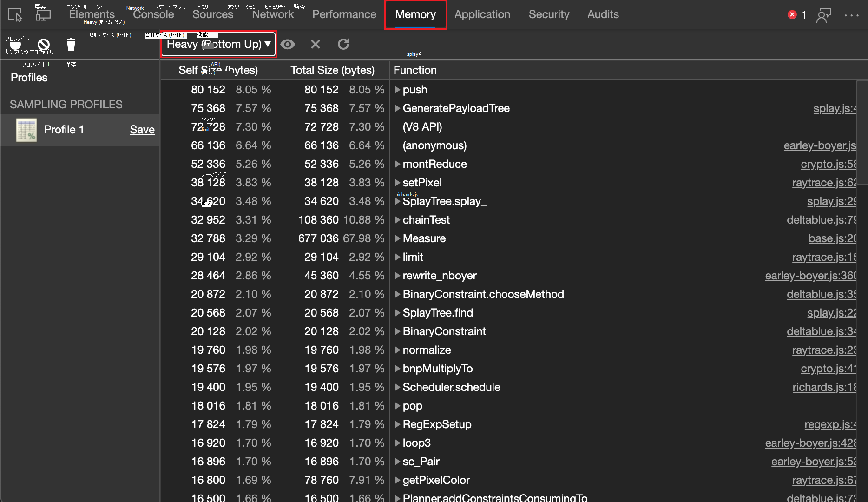868x502 pixels.
Task: Open the richards.js link for Scheduler.schedule
Action: 824,387
